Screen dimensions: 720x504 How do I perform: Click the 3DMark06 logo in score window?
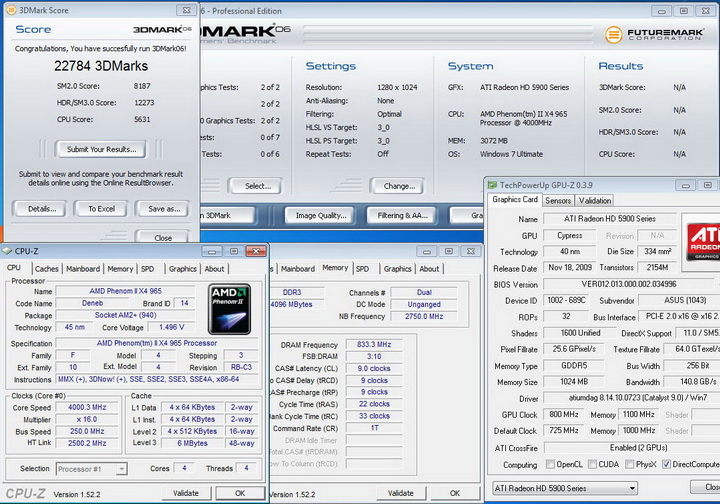pyautogui.click(x=162, y=30)
